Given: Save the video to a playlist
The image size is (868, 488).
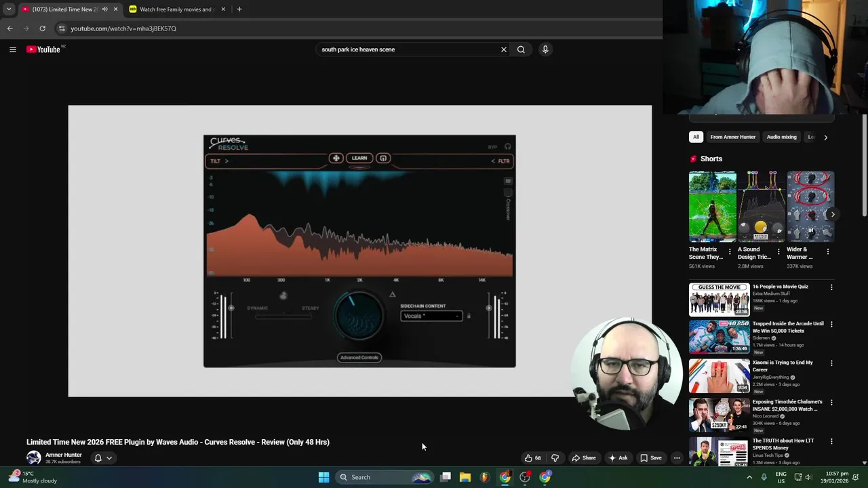Looking at the screenshot, I should 651,458.
